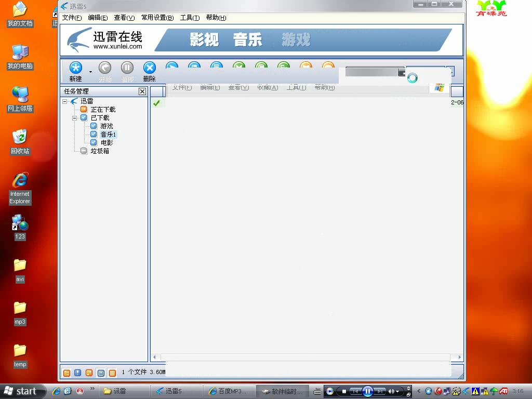Open the dropdown arrow beside 新建
This screenshot has width=532, height=399.
[90, 72]
